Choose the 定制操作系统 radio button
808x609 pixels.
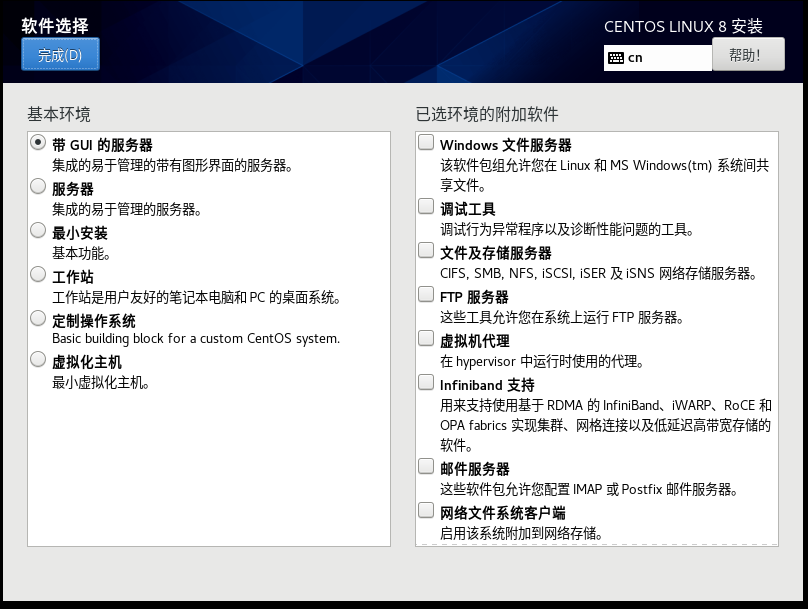[38, 318]
